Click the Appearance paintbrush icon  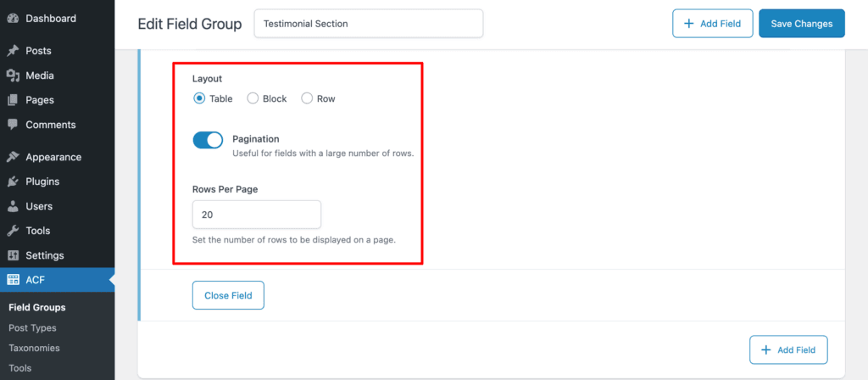[13, 157]
